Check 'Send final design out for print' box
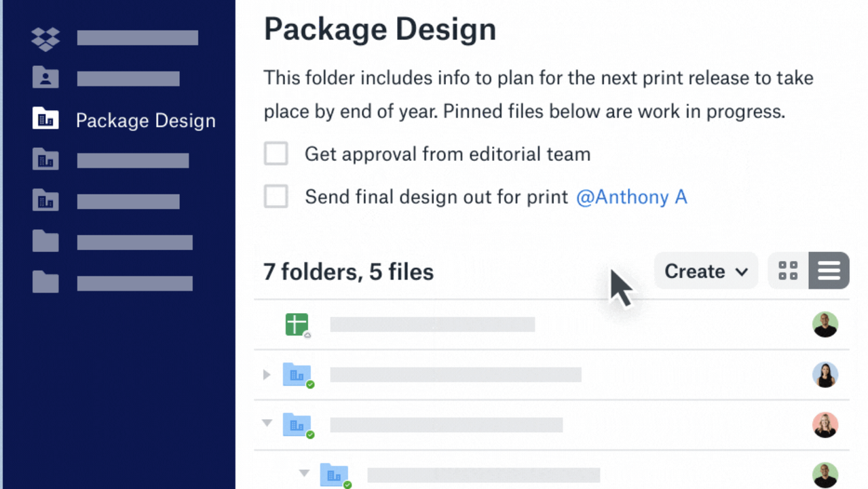This screenshot has width=868, height=489. click(276, 197)
